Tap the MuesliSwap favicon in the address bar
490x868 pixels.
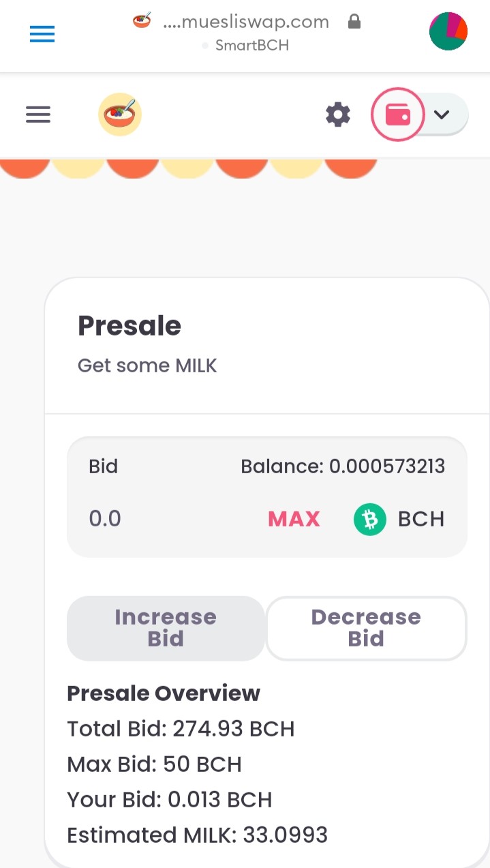tap(142, 22)
